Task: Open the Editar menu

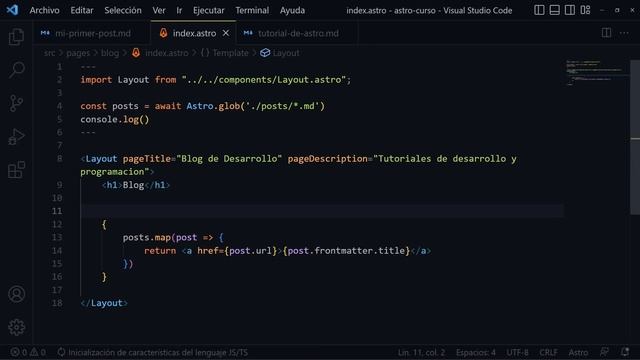Action: click(82, 10)
